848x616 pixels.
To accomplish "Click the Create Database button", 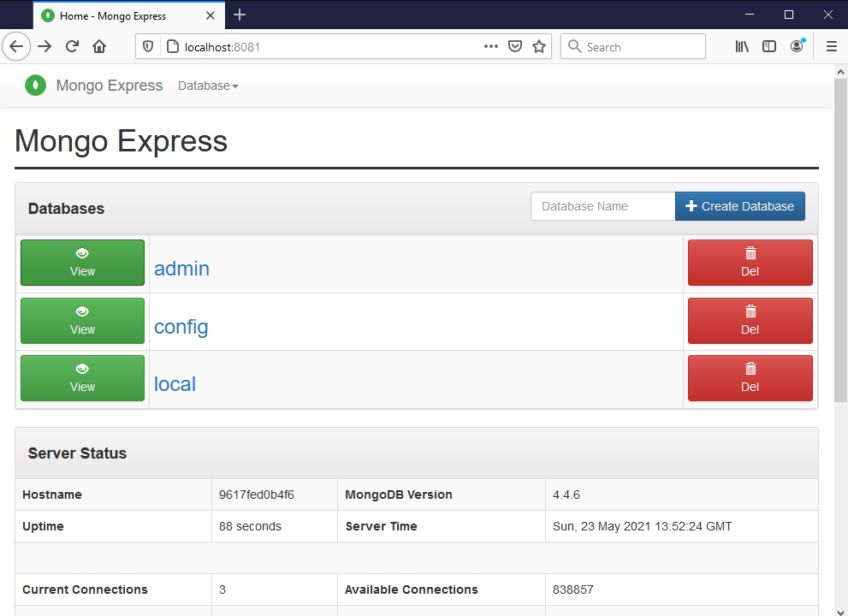I will coord(740,206).
